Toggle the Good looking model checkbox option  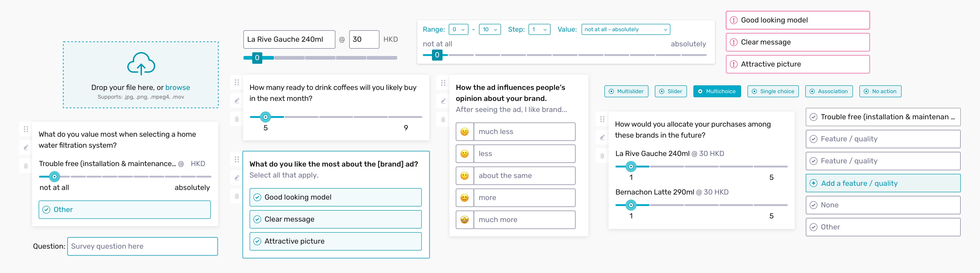(335, 197)
